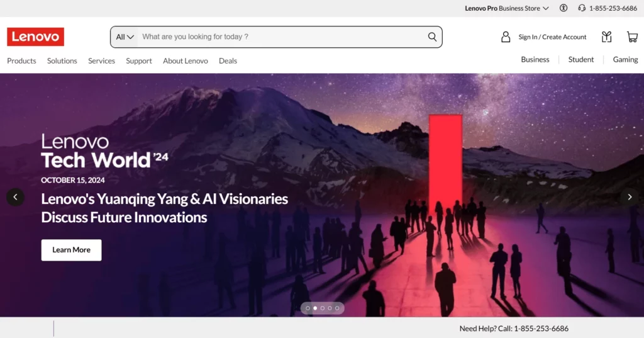
Task: Open the Deals menu
Action: tap(228, 61)
